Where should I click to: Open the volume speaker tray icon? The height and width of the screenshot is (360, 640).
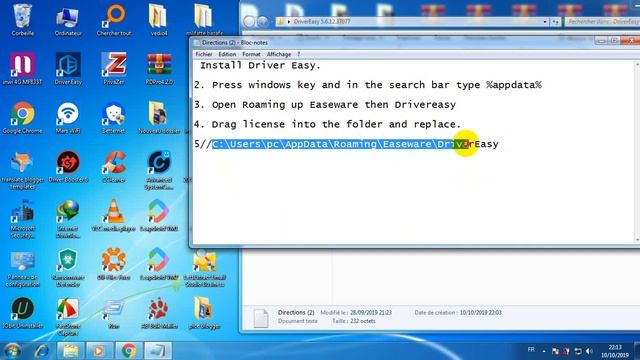pos(589,351)
